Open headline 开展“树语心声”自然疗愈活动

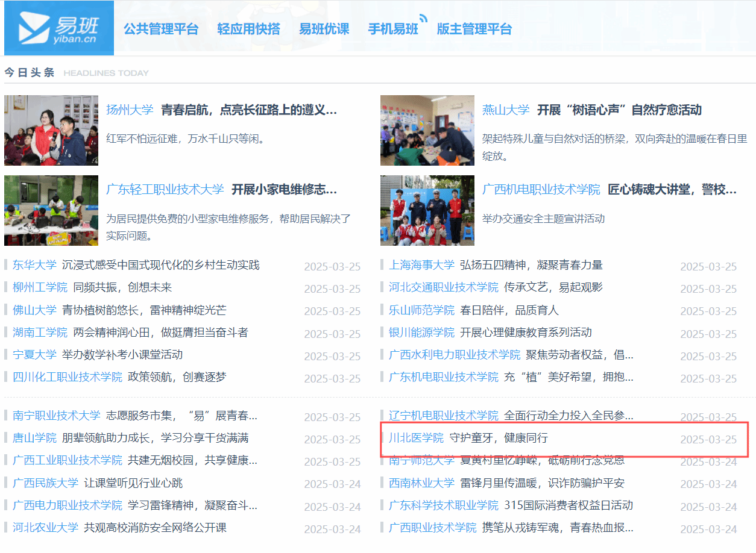[x=619, y=110]
